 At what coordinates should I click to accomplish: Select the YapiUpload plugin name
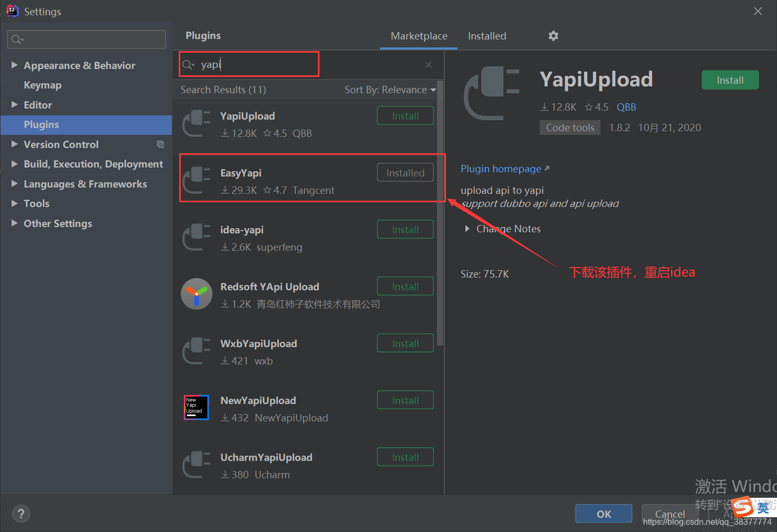(x=247, y=116)
